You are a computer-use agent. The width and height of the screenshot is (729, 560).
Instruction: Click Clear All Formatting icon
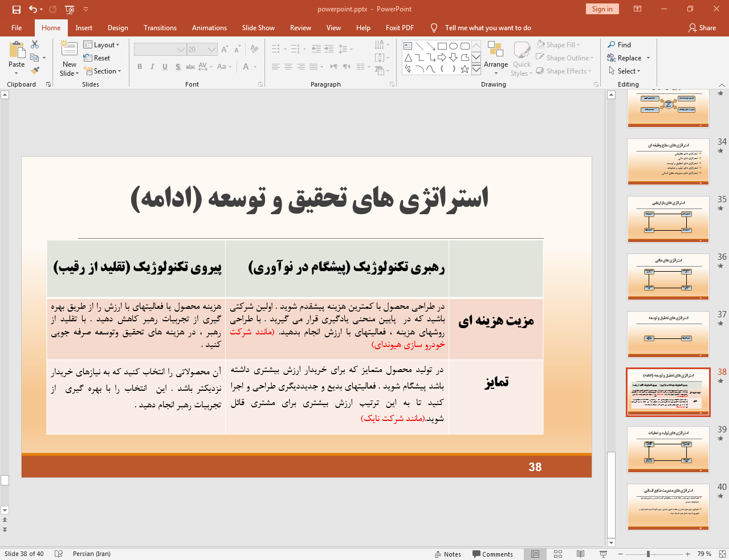click(x=254, y=50)
